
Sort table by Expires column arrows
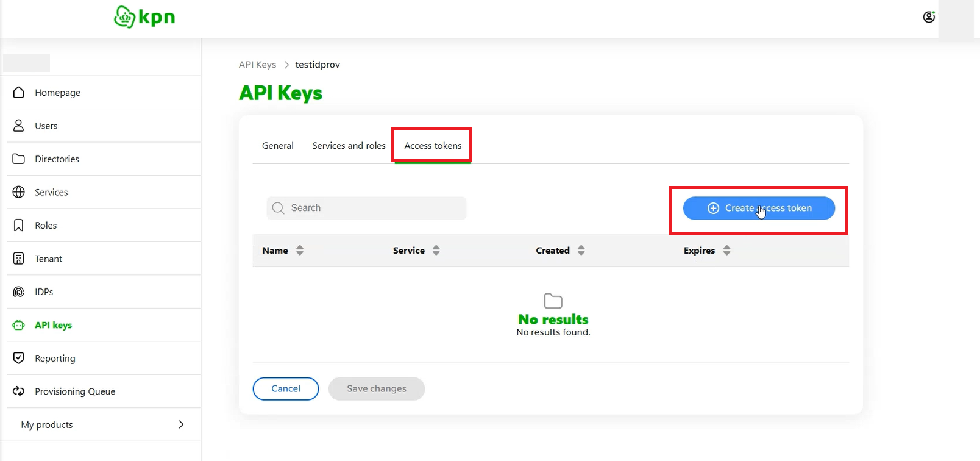[727, 250]
